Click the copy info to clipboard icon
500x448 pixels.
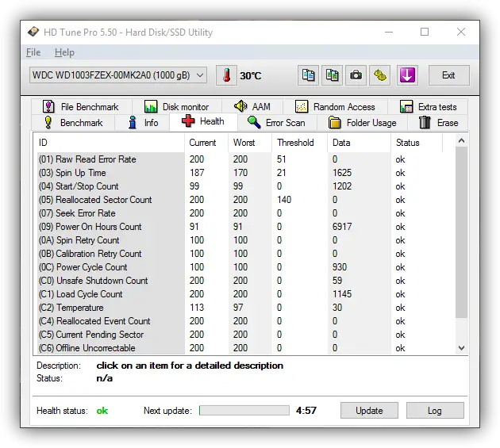[x=308, y=75]
